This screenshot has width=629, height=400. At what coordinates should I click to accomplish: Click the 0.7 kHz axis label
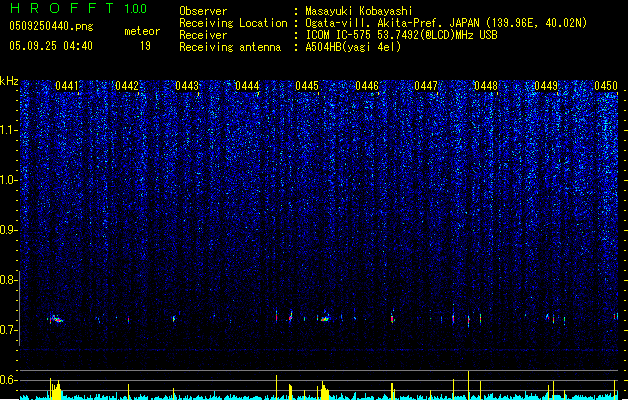coord(8,330)
